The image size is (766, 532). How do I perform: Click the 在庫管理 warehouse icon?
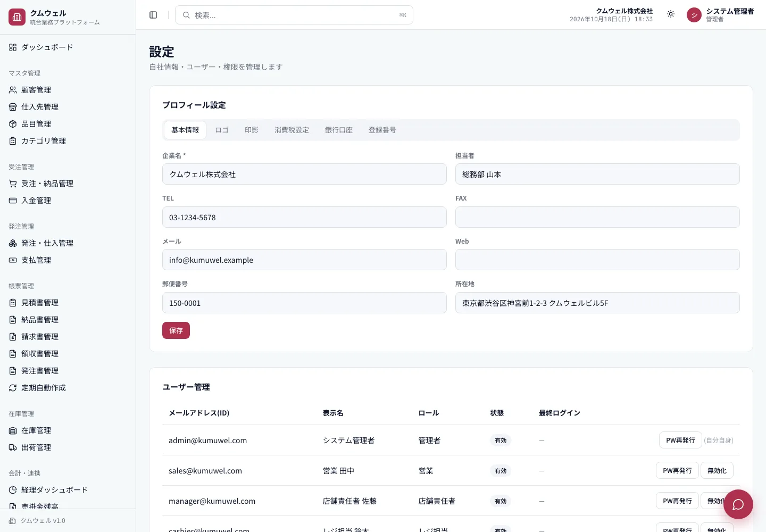coord(13,430)
